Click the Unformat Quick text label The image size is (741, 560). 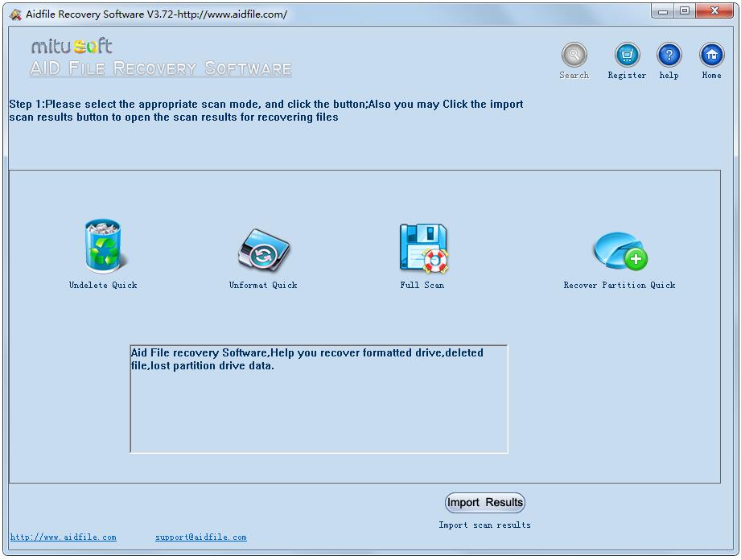(x=263, y=285)
